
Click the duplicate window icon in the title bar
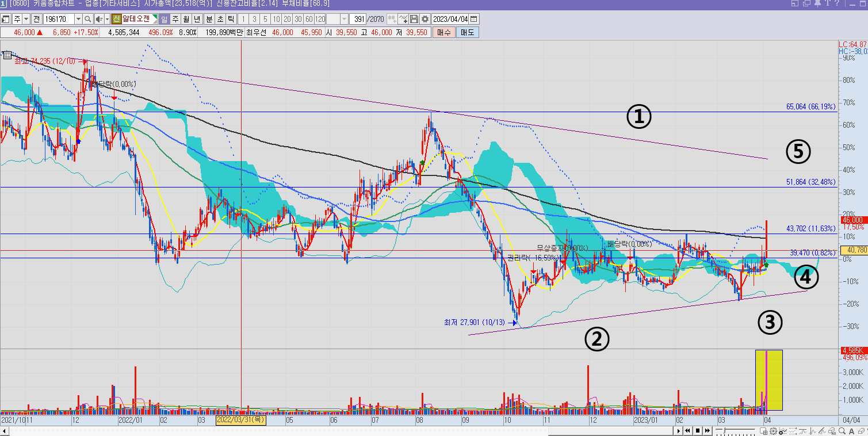pos(806,3)
